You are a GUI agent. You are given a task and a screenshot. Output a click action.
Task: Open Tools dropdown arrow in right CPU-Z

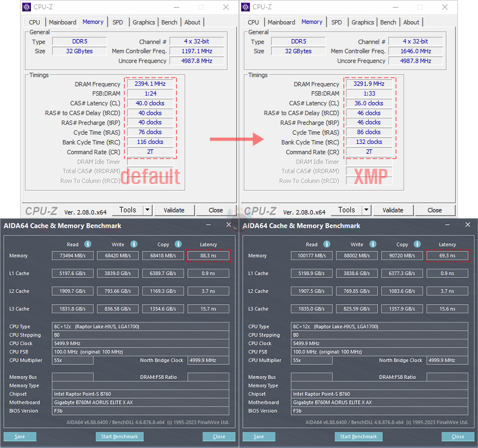[x=367, y=210]
